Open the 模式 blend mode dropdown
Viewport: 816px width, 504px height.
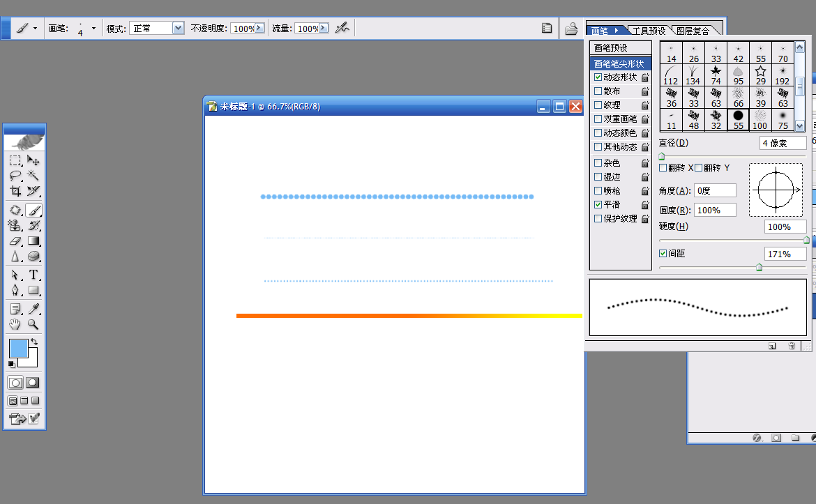178,28
